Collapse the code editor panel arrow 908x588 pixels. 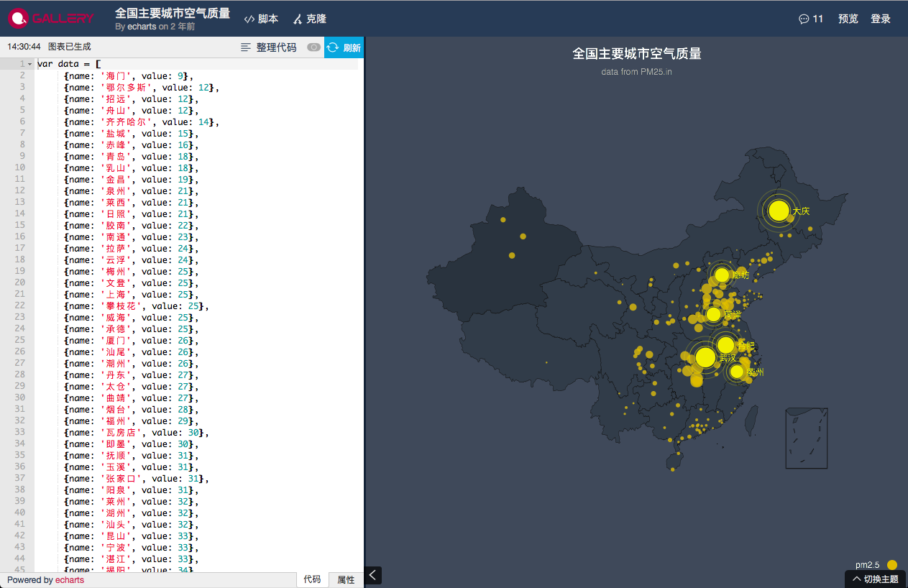(373, 574)
